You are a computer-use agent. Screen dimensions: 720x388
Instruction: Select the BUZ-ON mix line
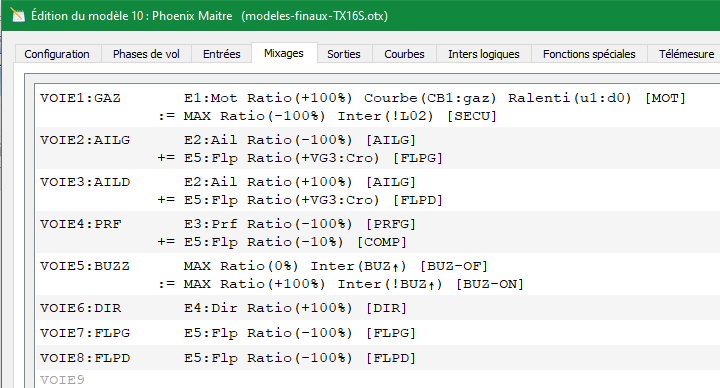pos(377,284)
